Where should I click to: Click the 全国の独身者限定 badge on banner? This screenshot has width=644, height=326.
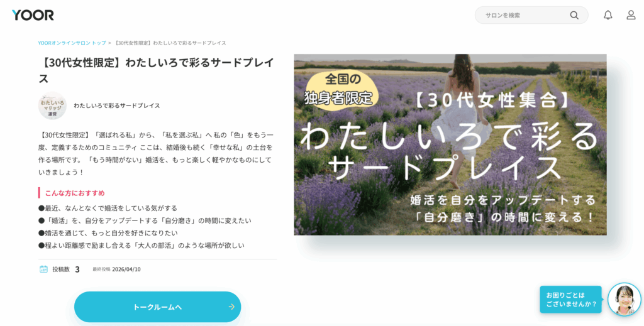[x=340, y=89]
